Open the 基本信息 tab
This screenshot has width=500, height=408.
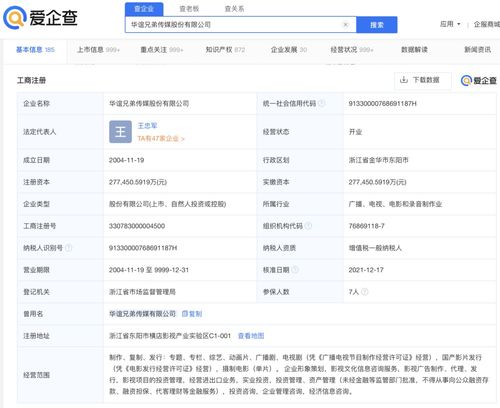pos(35,50)
